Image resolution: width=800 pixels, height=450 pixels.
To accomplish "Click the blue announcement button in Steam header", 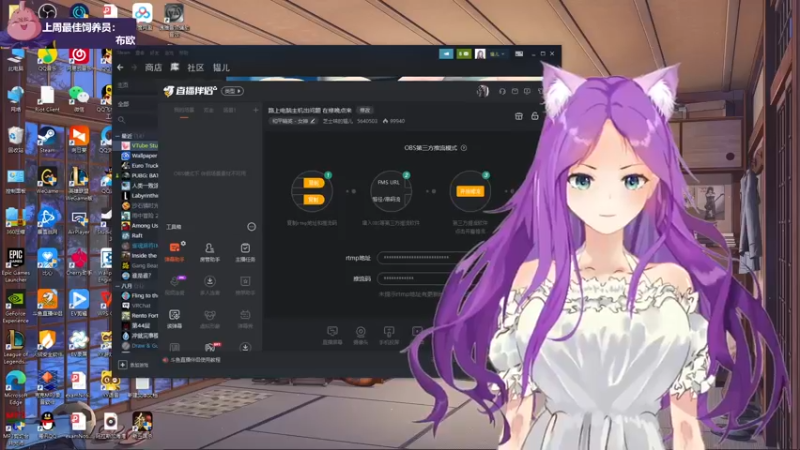I will coord(446,54).
